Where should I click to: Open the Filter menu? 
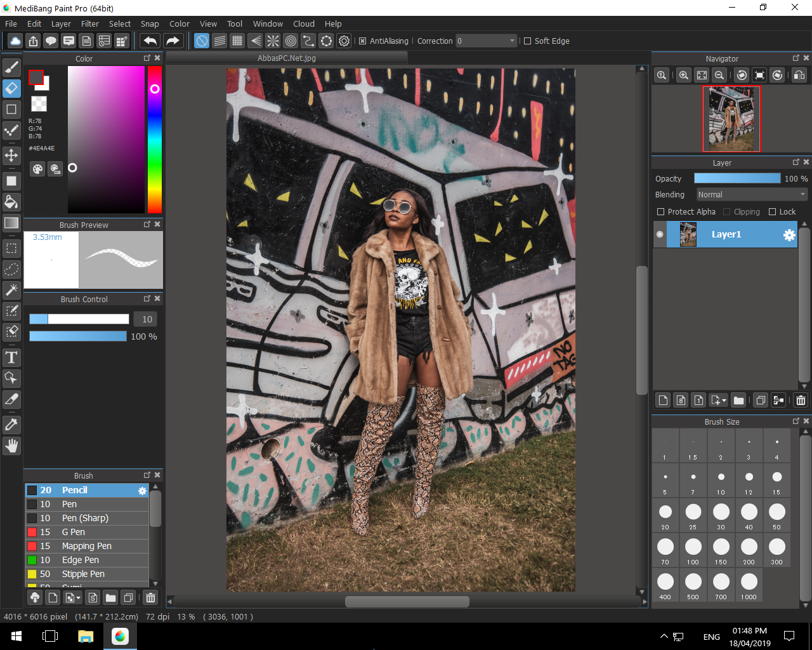point(90,23)
